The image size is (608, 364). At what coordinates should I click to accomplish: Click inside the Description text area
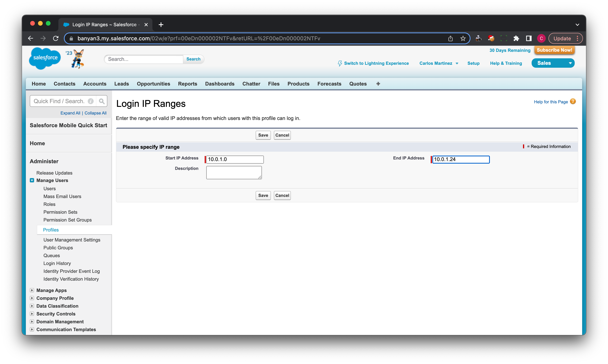234,172
